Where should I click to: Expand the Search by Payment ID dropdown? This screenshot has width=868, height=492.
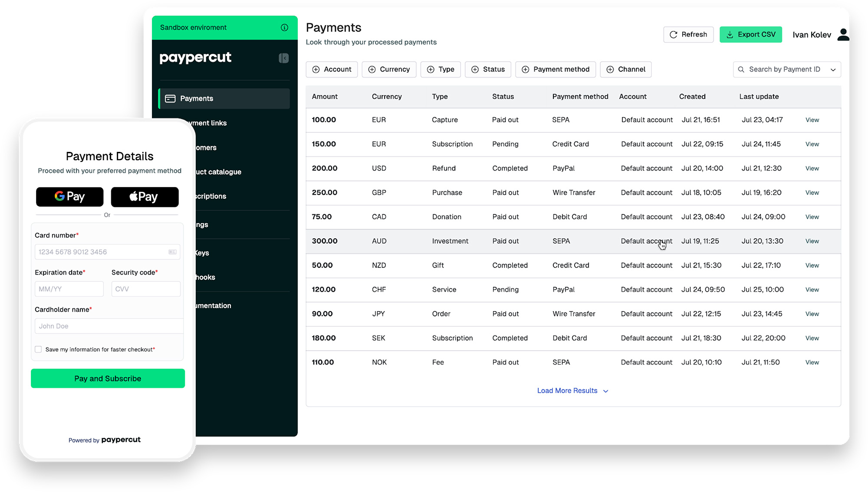833,69
